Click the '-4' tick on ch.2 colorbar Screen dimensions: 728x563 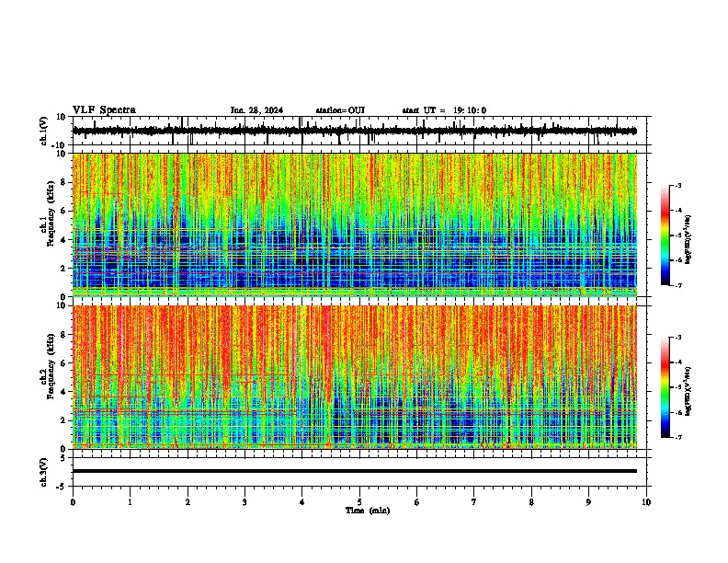tap(677, 362)
